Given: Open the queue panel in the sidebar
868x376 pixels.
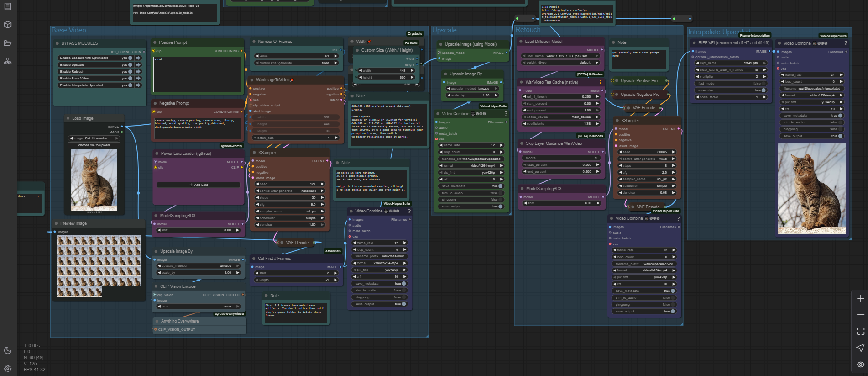Looking at the screenshot, I should click(x=8, y=6).
